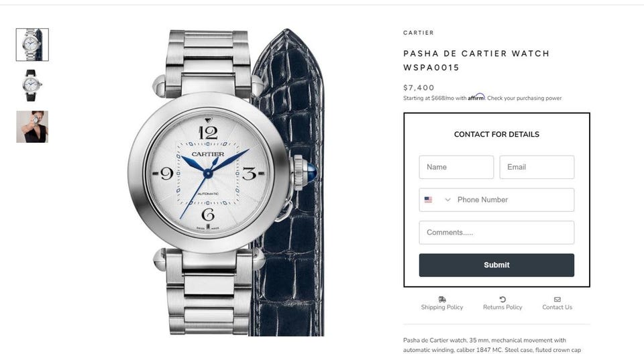
Task: Click the Affirm logo
Action: [476, 97]
